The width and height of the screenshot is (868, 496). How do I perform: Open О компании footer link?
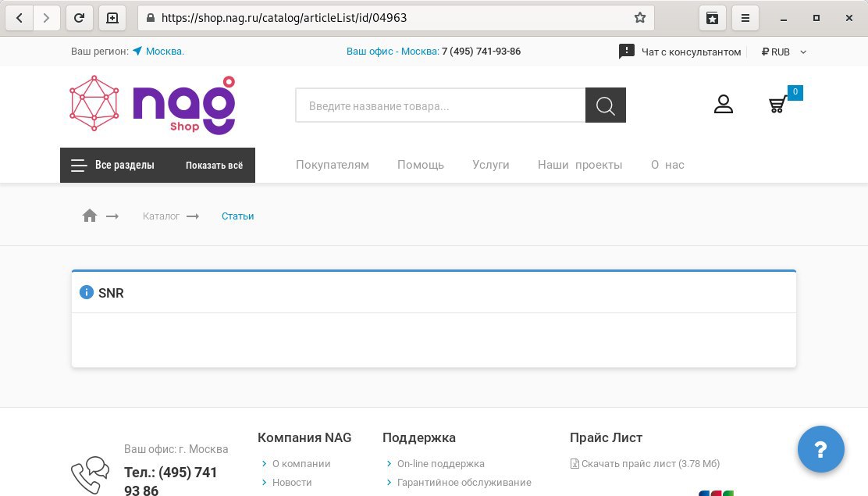tap(301, 464)
